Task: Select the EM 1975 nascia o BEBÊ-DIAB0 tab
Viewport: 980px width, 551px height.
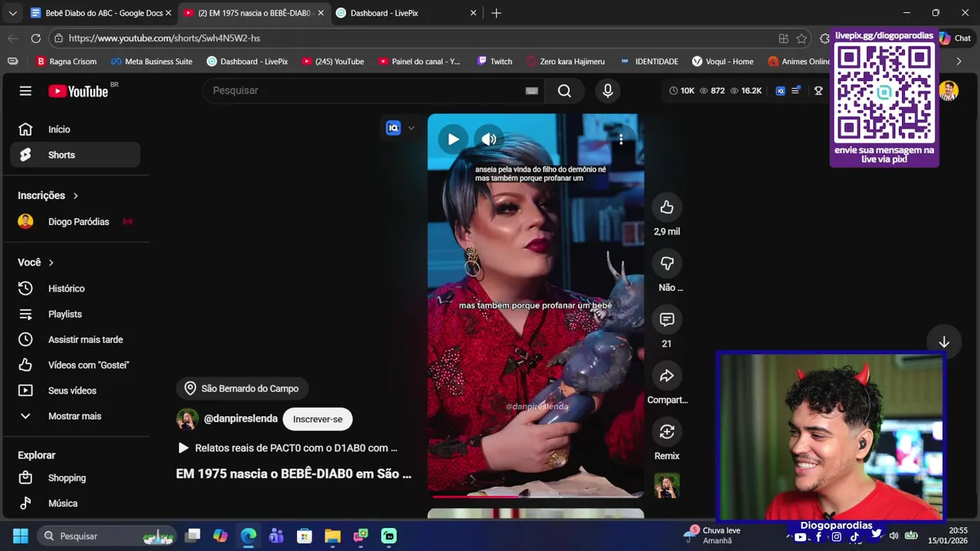Action: click(253, 13)
